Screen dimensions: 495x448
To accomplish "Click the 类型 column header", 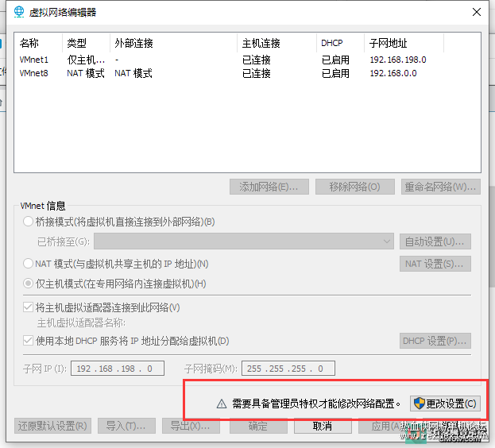I will coord(86,43).
